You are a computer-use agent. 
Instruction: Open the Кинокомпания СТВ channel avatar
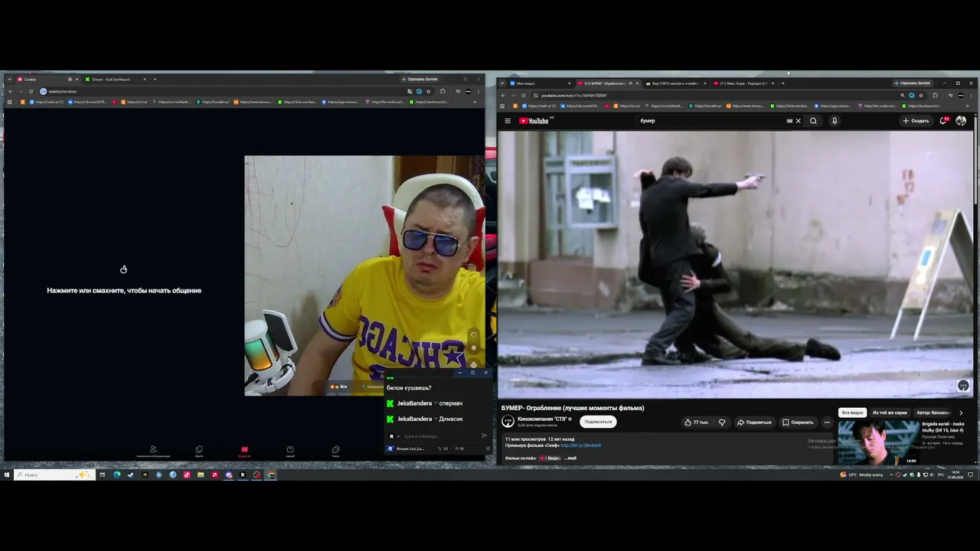pos(508,422)
